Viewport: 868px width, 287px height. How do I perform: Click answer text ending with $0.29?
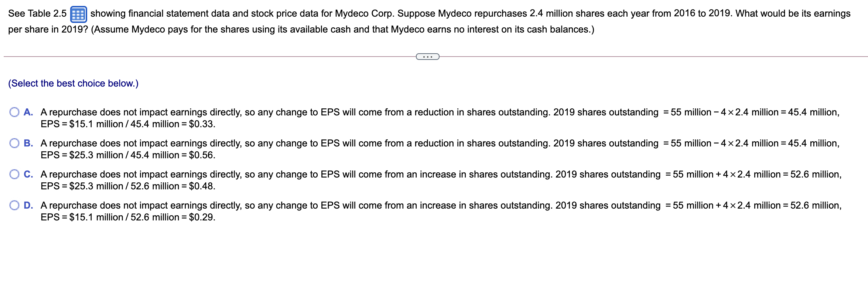[128, 217]
